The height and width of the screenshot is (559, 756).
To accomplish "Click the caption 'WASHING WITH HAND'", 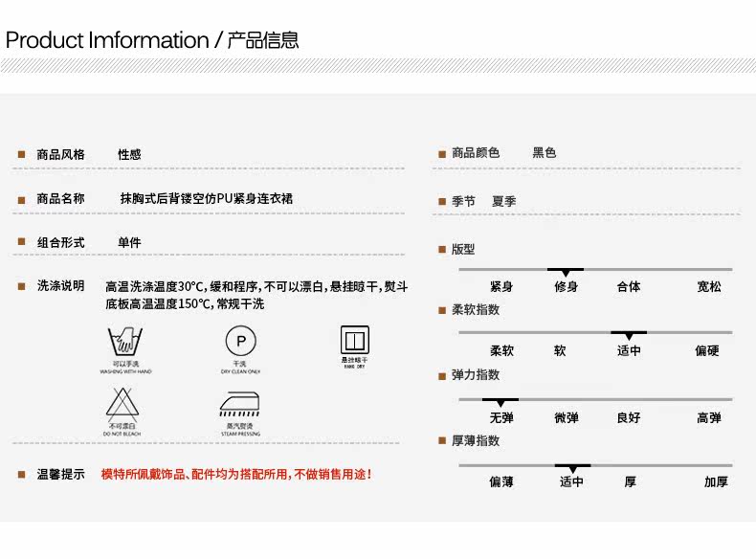I will pos(125,371).
